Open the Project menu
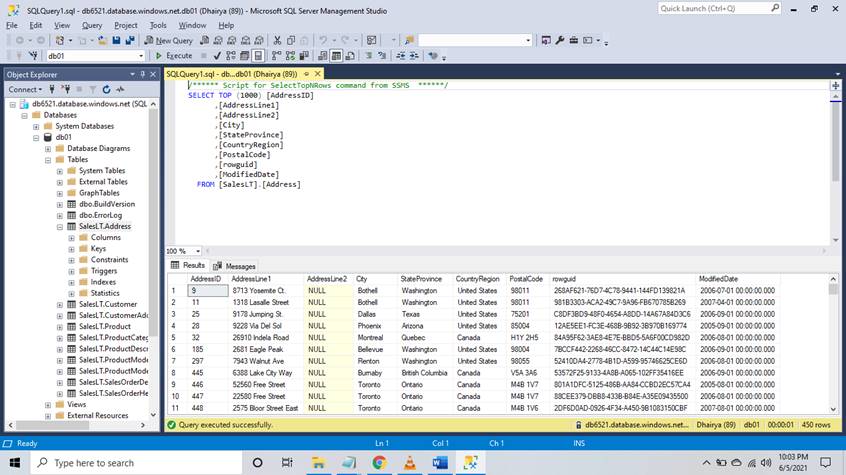Screen dimensions: 846x475 [x=126, y=25]
